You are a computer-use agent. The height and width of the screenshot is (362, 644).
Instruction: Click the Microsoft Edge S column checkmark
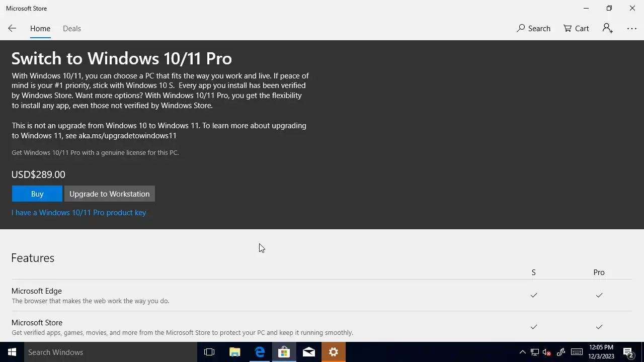[534, 295]
